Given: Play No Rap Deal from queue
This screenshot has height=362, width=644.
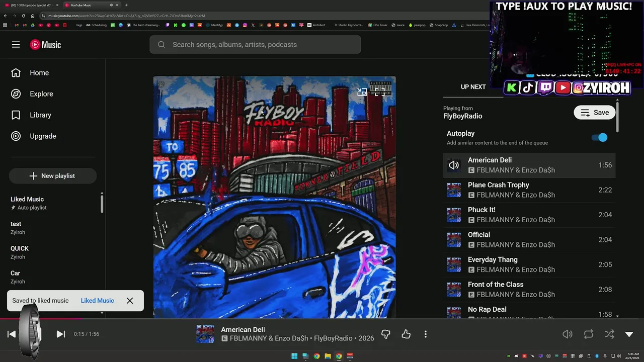Looking at the screenshot, I should [x=529, y=311].
